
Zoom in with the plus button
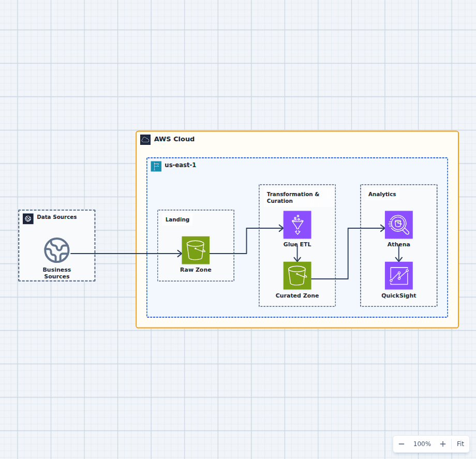442,444
